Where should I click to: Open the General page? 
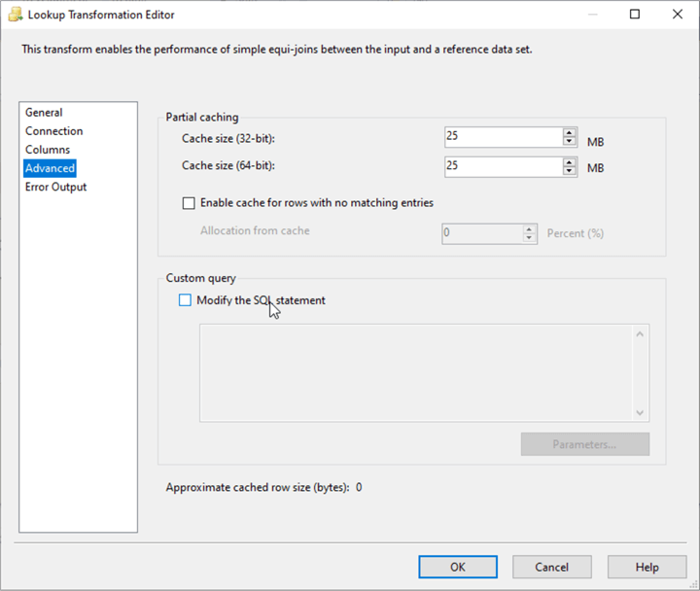click(x=44, y=113)
